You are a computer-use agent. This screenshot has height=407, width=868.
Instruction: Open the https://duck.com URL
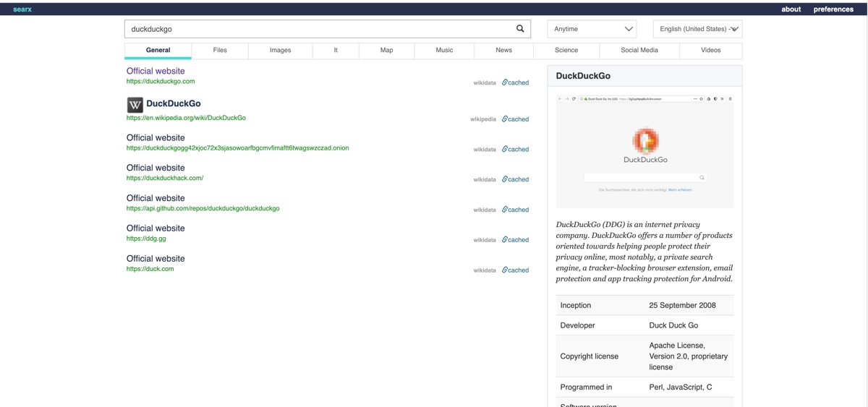pyautogui.click(x=150, y=269)
